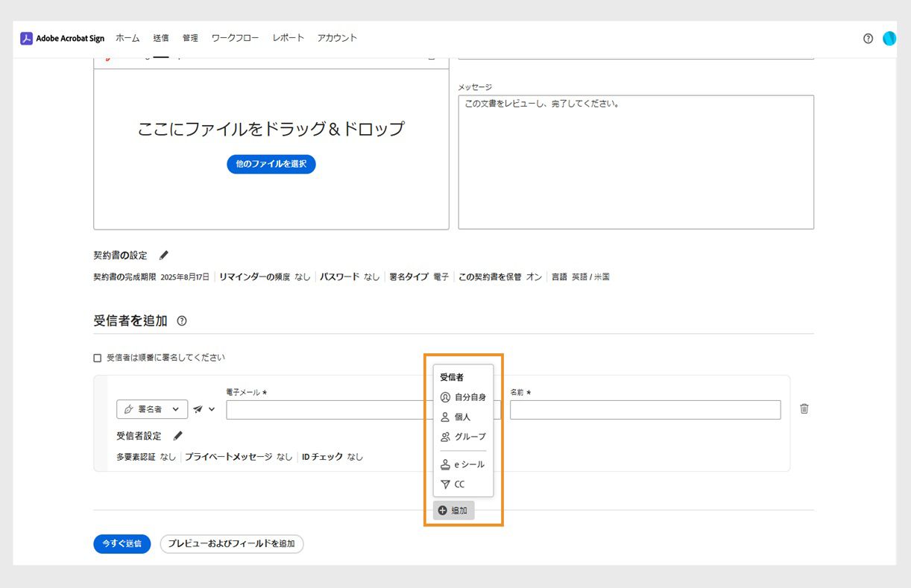The height and width of the screenshot is (588, 911).
Task: Enable 受信者は順番に署名してください checkbox
Action: [97, 357]
